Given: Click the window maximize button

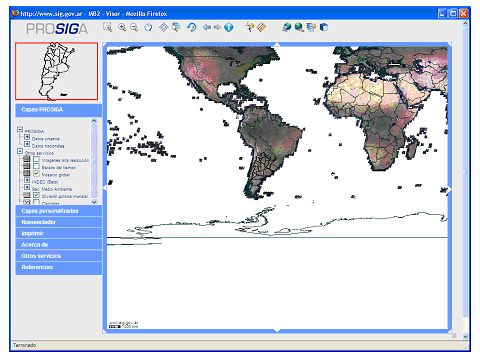Looking at the screenshot, I should (x=453, y=13).
